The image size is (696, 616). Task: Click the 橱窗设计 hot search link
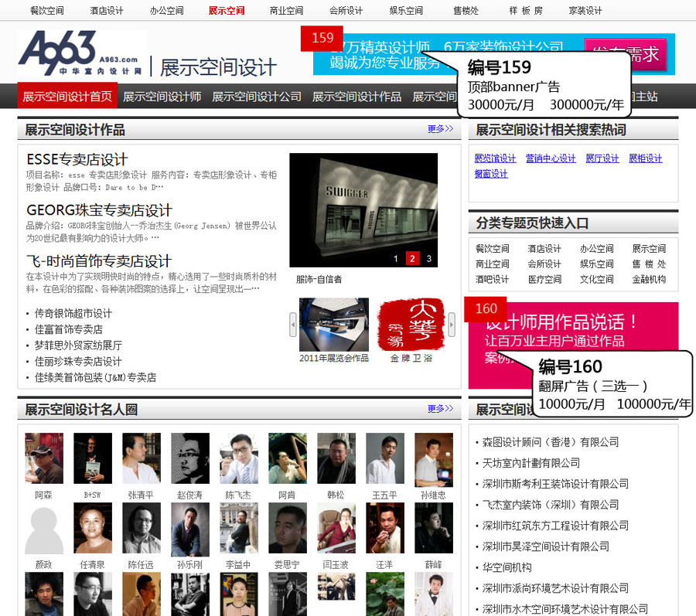coord(491,174)
